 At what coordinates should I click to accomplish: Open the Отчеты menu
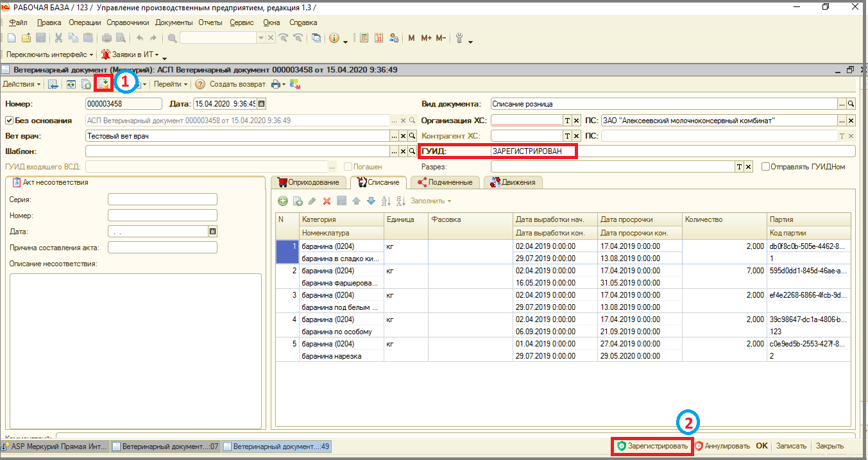pos(210,22)
